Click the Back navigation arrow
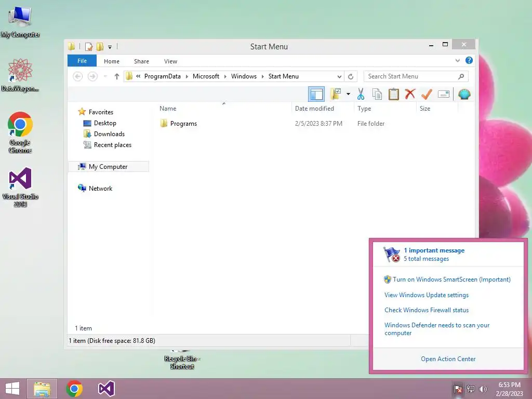 (x=78, y=77)
